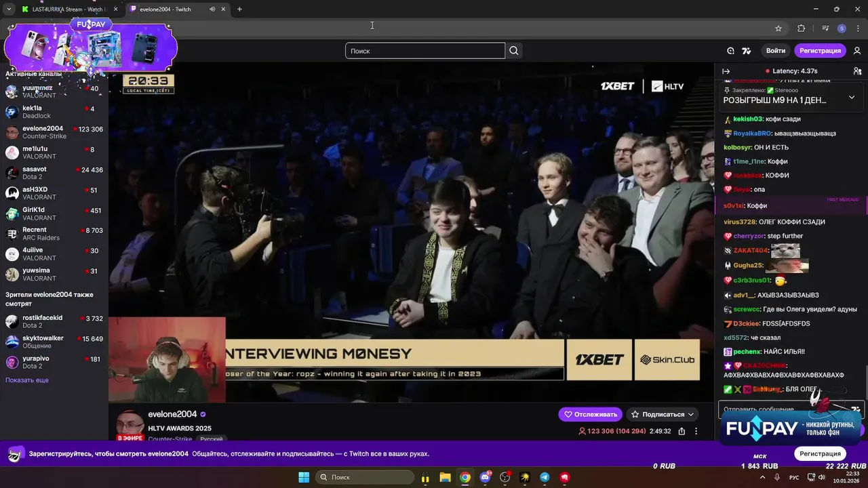Click chat username virus3728
Screen dimensions: 868x488
pos(739,222)
